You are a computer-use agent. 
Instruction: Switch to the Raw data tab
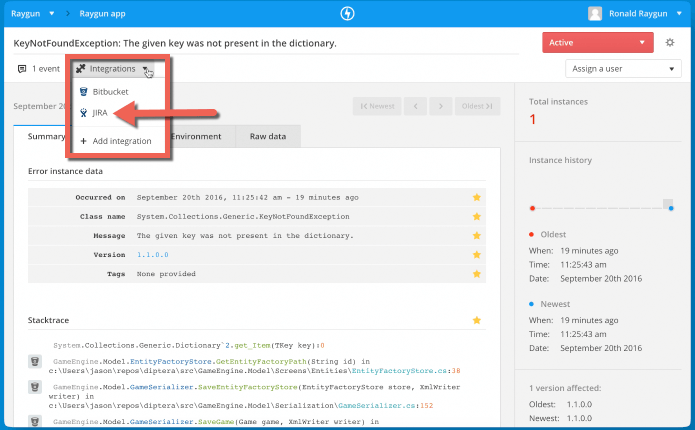tap(268, 137)
